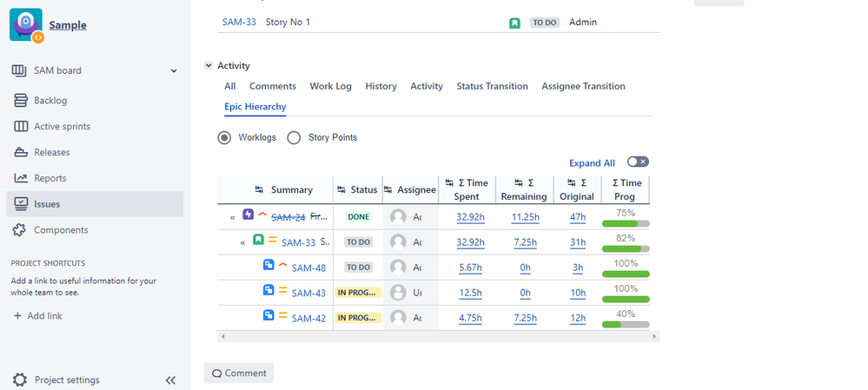Click the assignee avatar in SAM-43 row
This screenshot has width=868, height=390.
398,292
